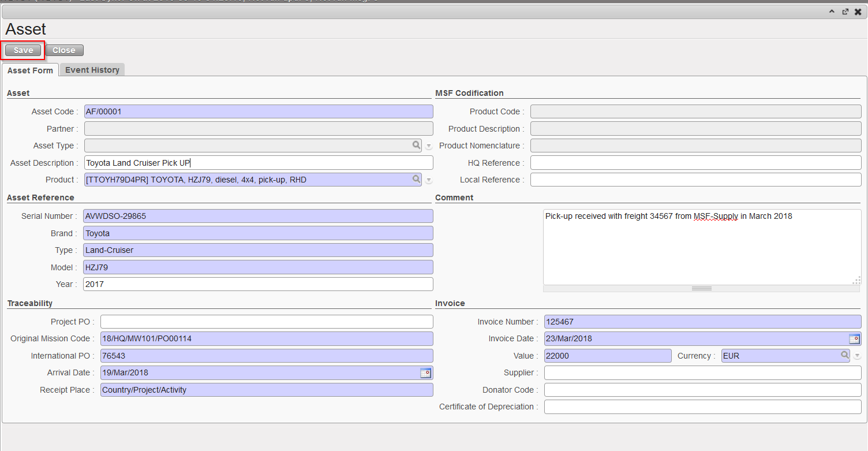
Task: Close the Asset dialog with the X icon
Action: click(x=858, y=12)
